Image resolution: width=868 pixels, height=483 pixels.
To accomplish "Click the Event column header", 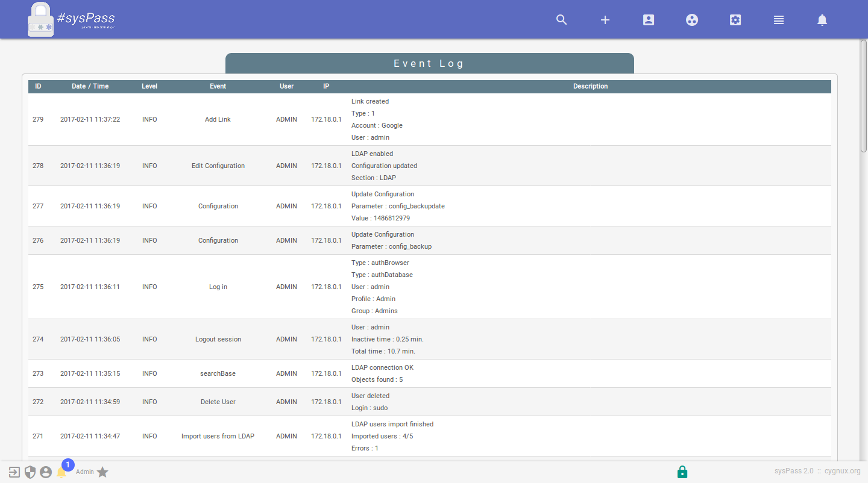I will (x=218, y=86).
